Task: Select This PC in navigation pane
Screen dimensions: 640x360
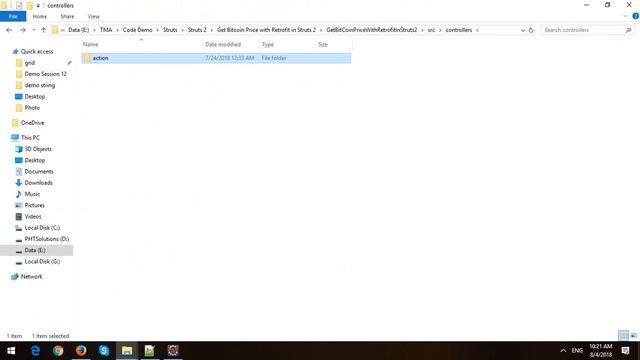Action: coord(30,138)
